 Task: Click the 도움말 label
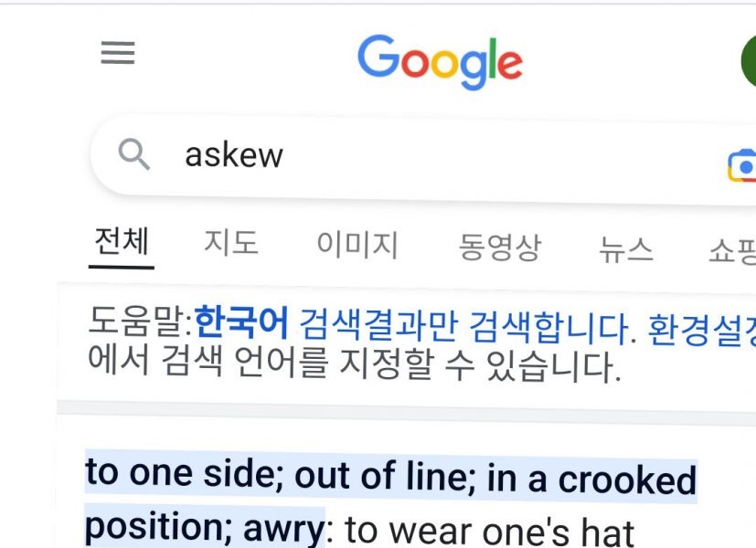139,321
